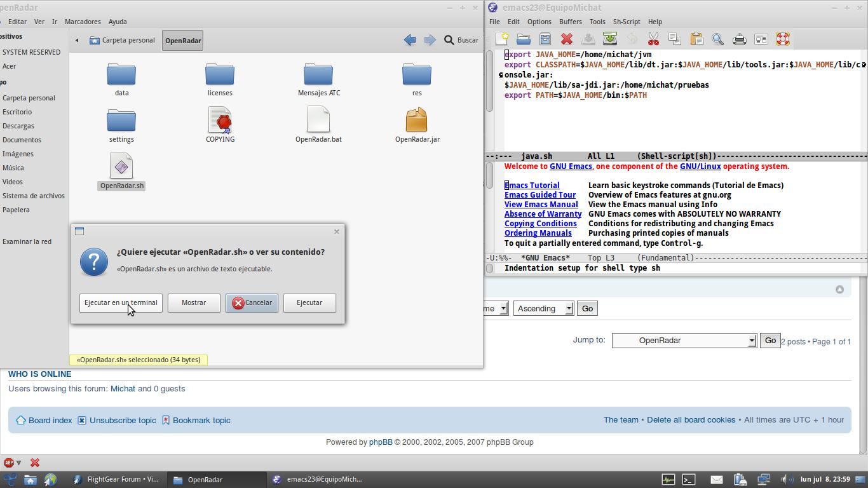This screenshot has width=868, height=488.
Task: Click the battery power tray icon
Action: (x=740, y=480)
